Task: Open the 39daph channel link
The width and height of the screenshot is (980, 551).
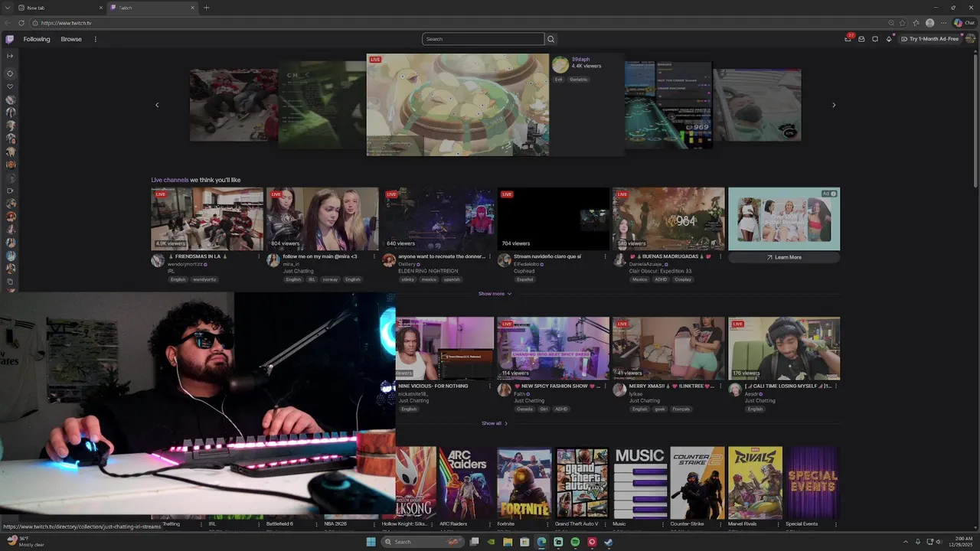Action: [580, 59]
